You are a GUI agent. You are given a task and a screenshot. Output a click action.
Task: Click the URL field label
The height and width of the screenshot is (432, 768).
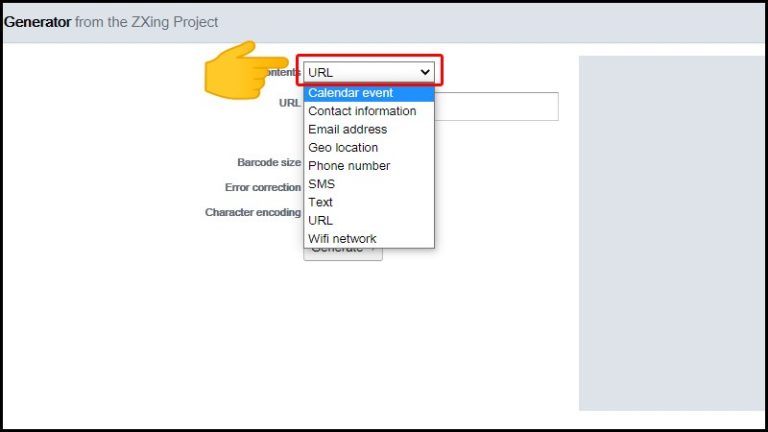[289, 103]
